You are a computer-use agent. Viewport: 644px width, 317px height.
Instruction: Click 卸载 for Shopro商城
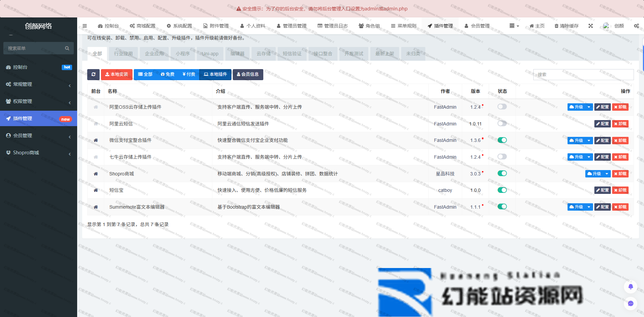click(x=620, y=174)
